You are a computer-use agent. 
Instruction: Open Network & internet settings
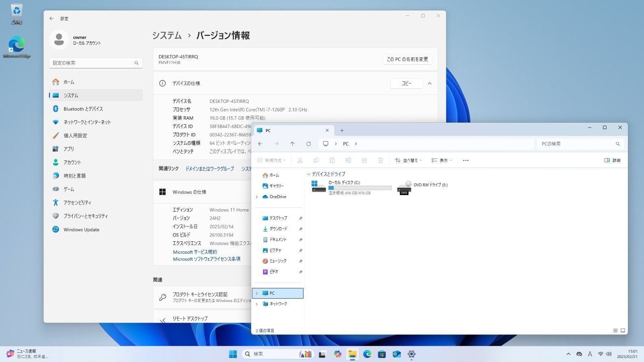(x=96, y=122)
